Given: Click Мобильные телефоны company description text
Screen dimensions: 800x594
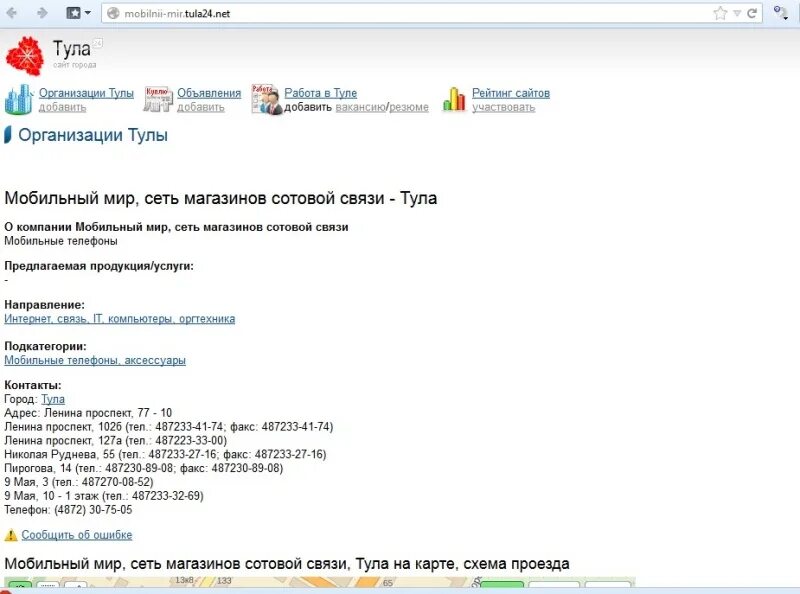Looking at the screenshot, I should 61,241.
